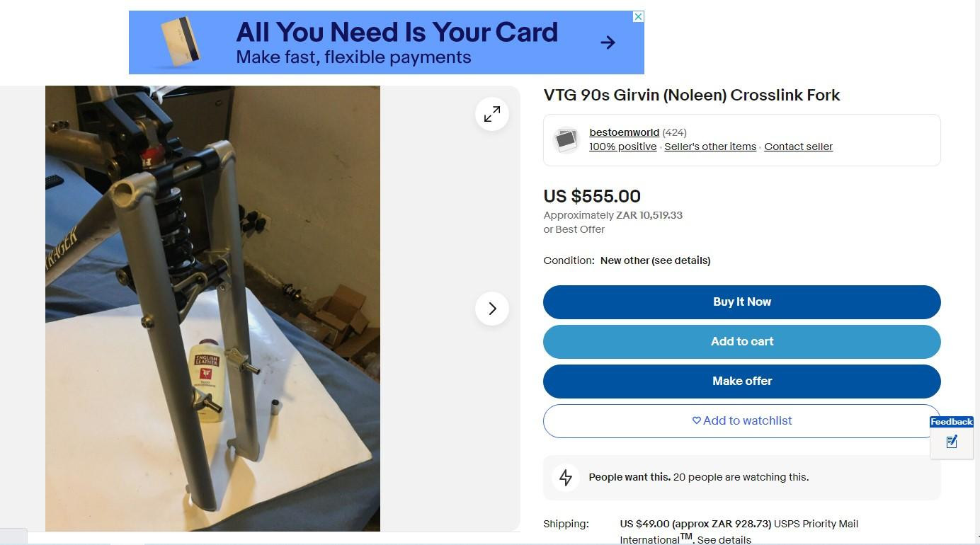This screenshot has width=980, height=545.
Task: Open the bestoemworld seller profile
Action: (624, 132)
